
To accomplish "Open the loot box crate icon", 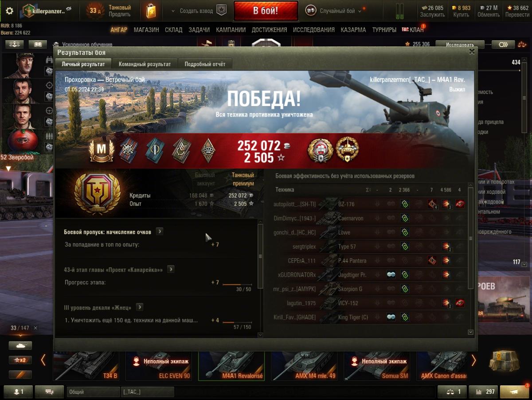I will pyautogui.click(x=504, y=361).
